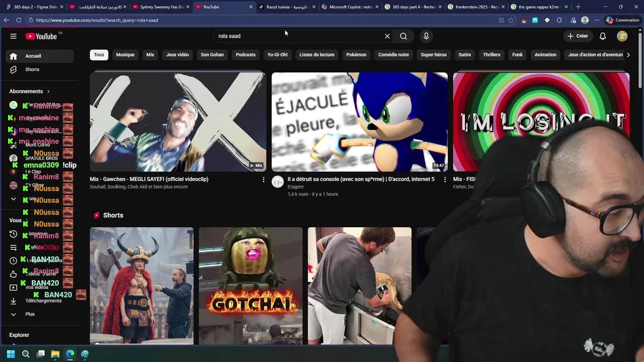This screenshot has width=644, height=362.
Task: Open the GOTCHA! short thumbnail
Action: [251, 286]
